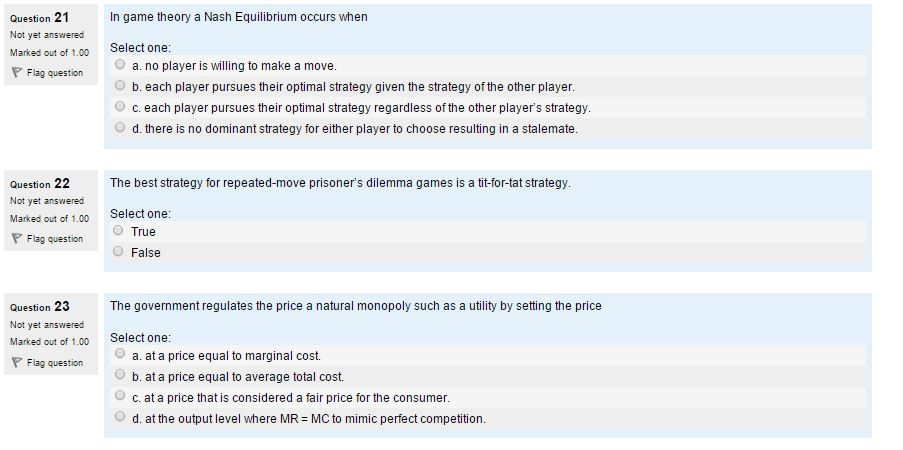Select option a: no player willing to move
The width and height of the screenshot is (903, 450).
pyautogui.click(x=120, y=65)
